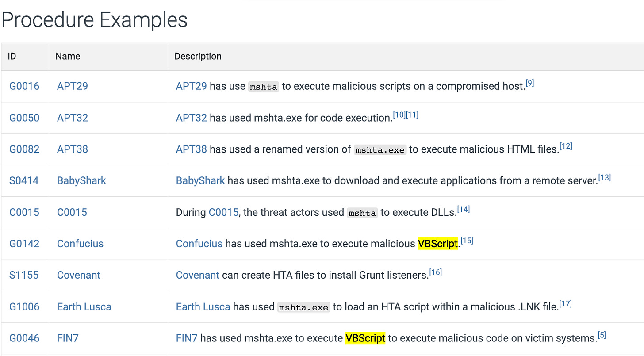Click the mshta code text in APT29 row
The image size is (644, 356).
pyautogui.click(x=264, y=87)
